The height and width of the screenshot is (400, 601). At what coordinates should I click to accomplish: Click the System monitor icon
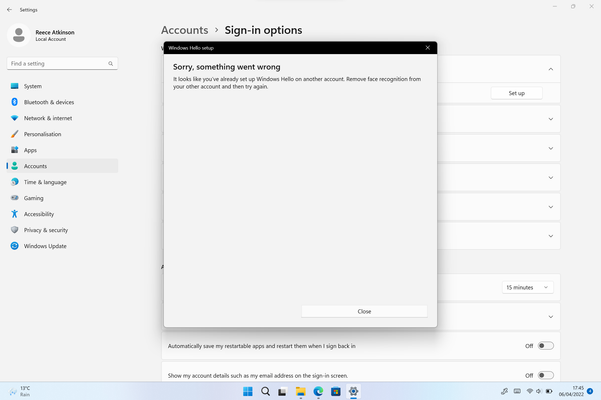[x=15, y=86]
